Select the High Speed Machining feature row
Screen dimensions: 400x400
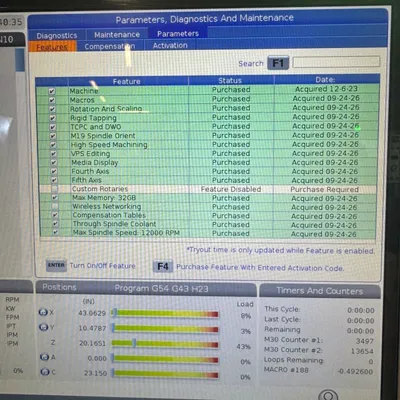pos(207,144)
